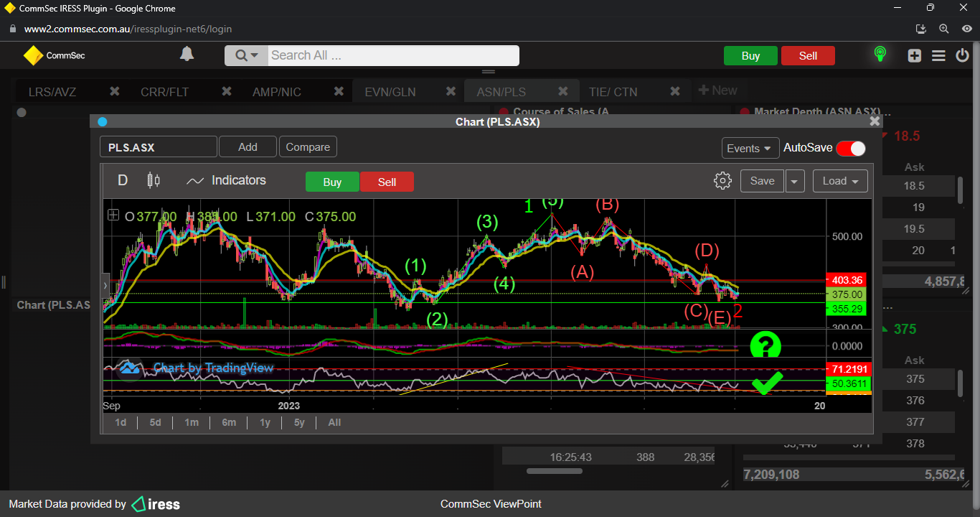Click the Compare button

click(308, 146)
